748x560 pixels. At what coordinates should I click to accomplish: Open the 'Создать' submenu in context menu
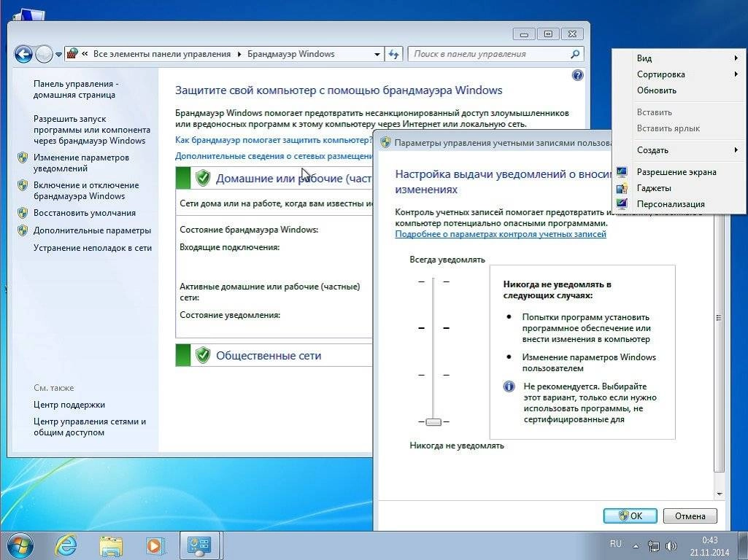[x=679, y=150]
